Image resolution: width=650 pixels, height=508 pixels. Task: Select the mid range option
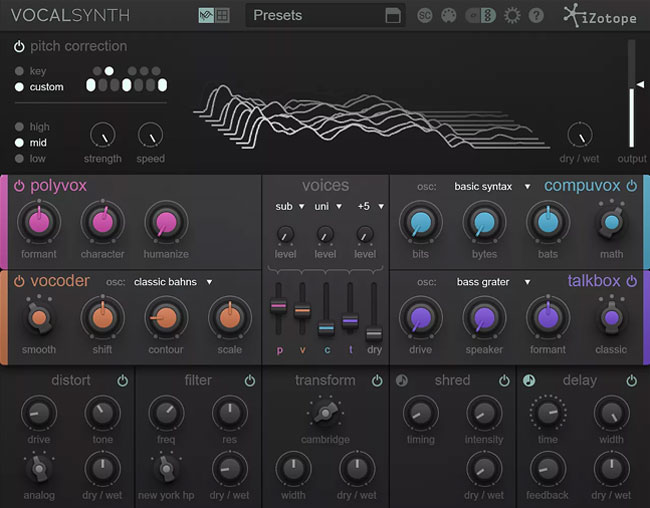(19, 143)
